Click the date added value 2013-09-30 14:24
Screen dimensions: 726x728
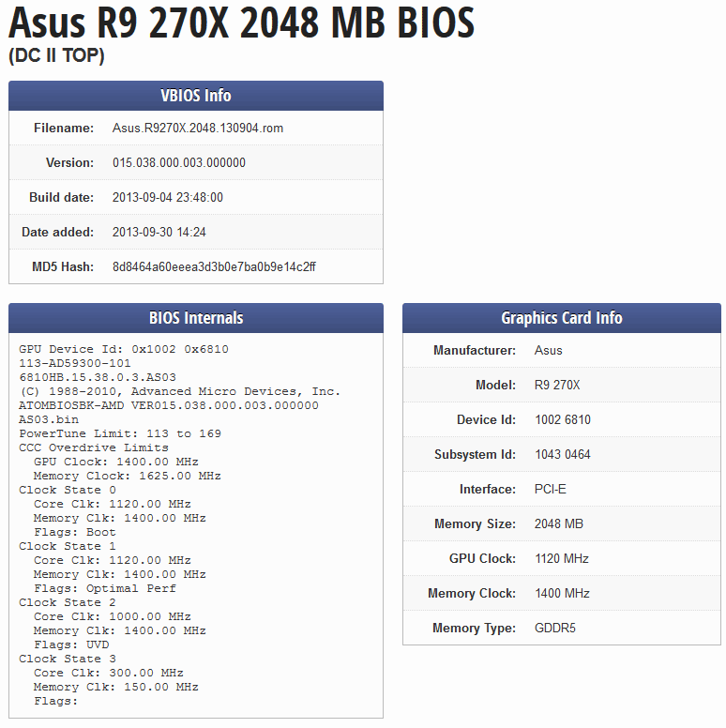[159, 232]
